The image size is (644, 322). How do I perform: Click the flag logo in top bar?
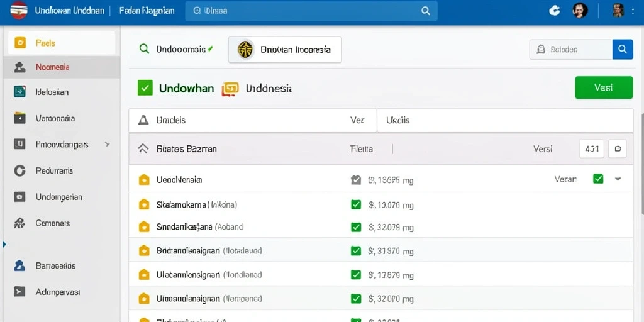pyautogui.click(x=18, y=11)
